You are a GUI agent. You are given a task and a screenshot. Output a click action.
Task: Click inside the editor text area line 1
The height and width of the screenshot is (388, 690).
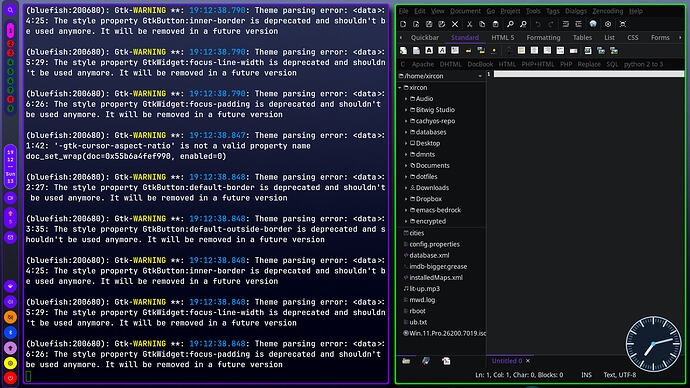tap(589, 74)
